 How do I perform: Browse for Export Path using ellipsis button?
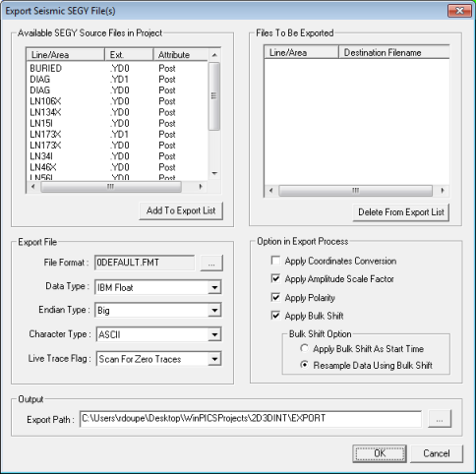click(x=440, y=419)
